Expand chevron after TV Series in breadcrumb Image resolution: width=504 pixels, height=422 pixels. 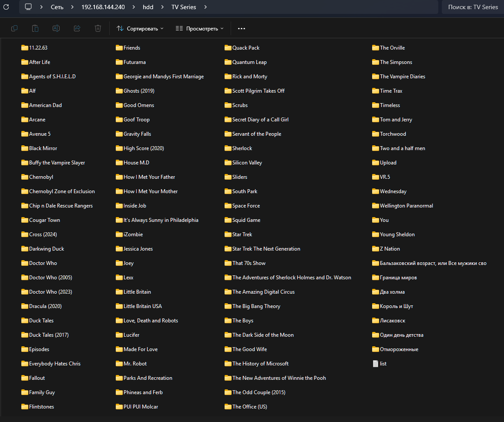point(205,7)
